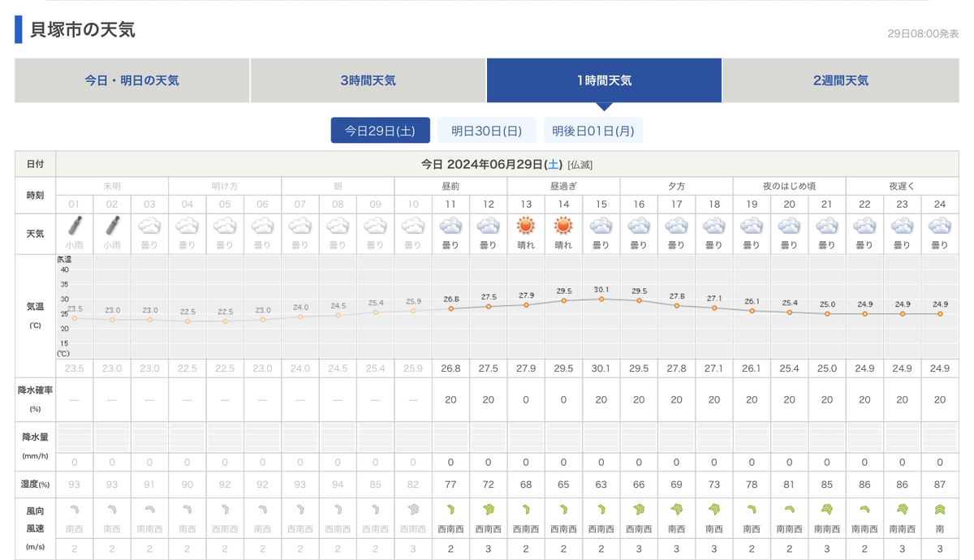Screen dimensions: 974x560
Task: Show forecast for 明日30日(日)
Action: click(486, 130)
